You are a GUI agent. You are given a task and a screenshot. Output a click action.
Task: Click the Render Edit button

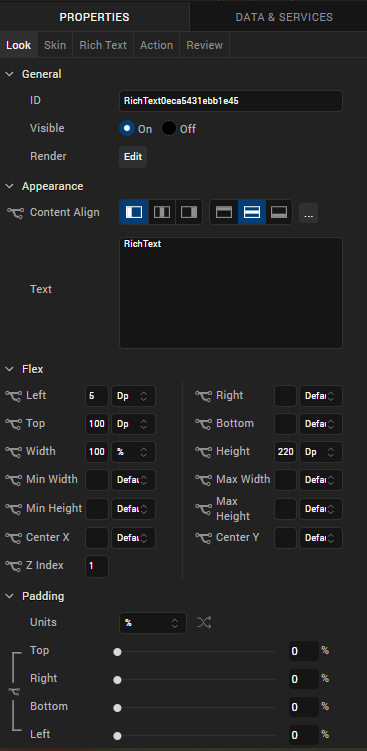[133, 157]
